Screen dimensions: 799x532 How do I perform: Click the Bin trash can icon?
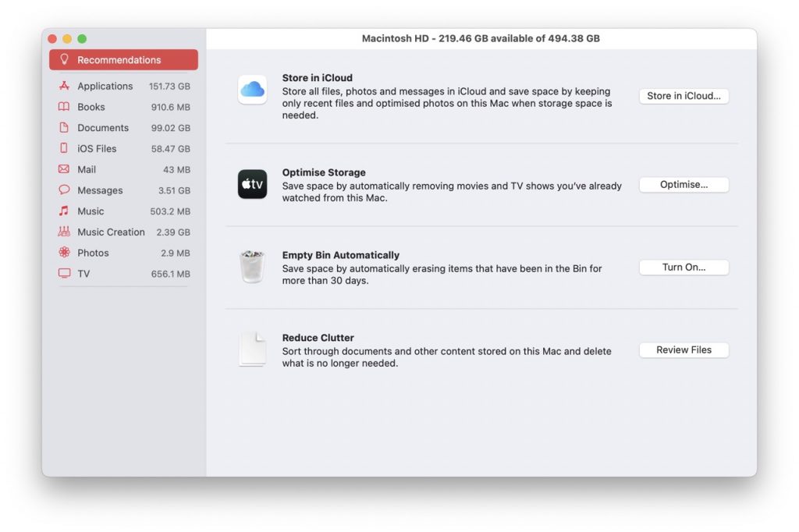click(x=252, y=267)
